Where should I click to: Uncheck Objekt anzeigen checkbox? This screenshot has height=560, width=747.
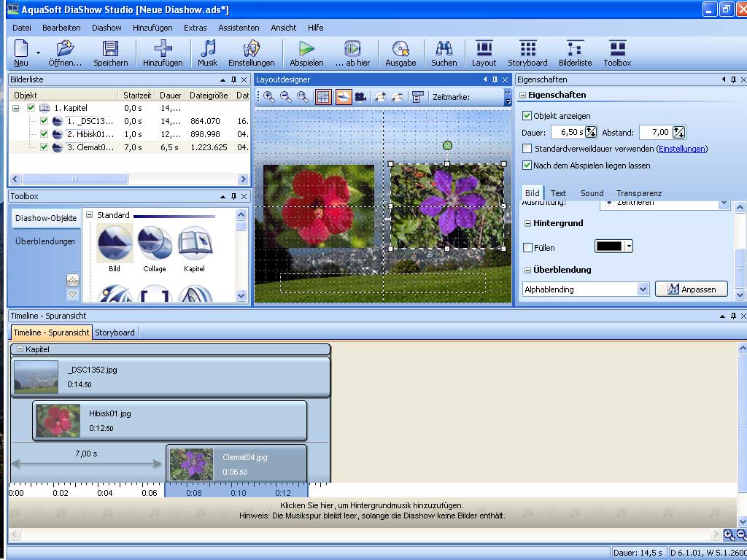click(527, 116)
